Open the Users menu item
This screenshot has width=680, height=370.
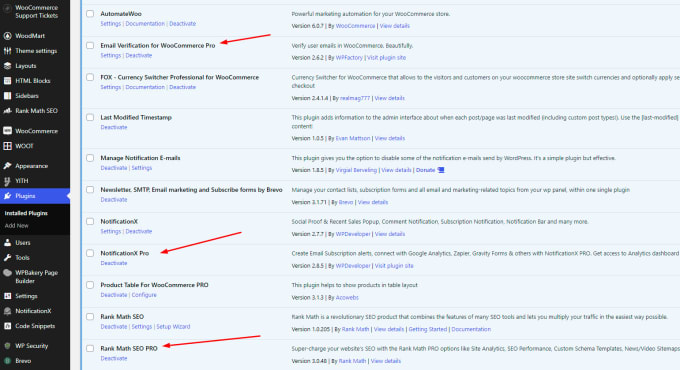pyautogui.click(x=23, y=243)
